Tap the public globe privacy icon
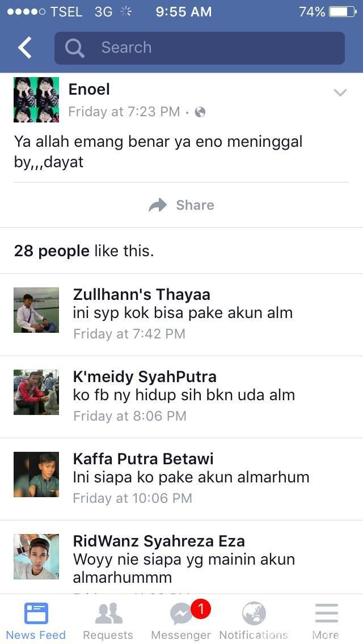Viewport: 363px width, 644px height. click(x=200, y=112)
